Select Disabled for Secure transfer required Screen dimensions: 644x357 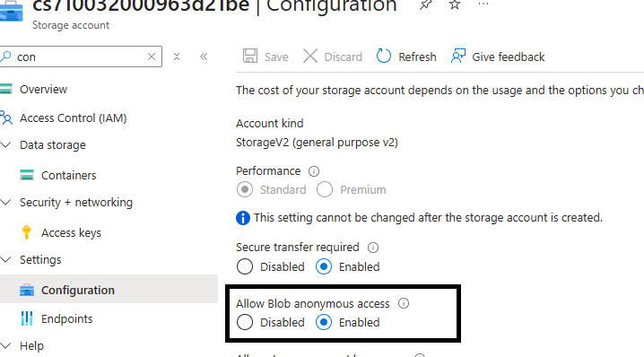click(x=245, y=266)
